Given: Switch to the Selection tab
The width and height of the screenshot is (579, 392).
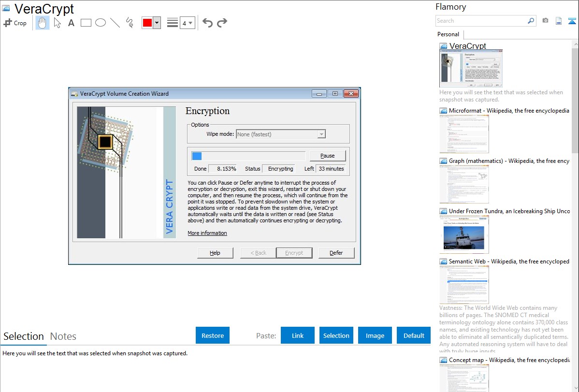Looking at the screenshot, I should [x=24, y=336].
